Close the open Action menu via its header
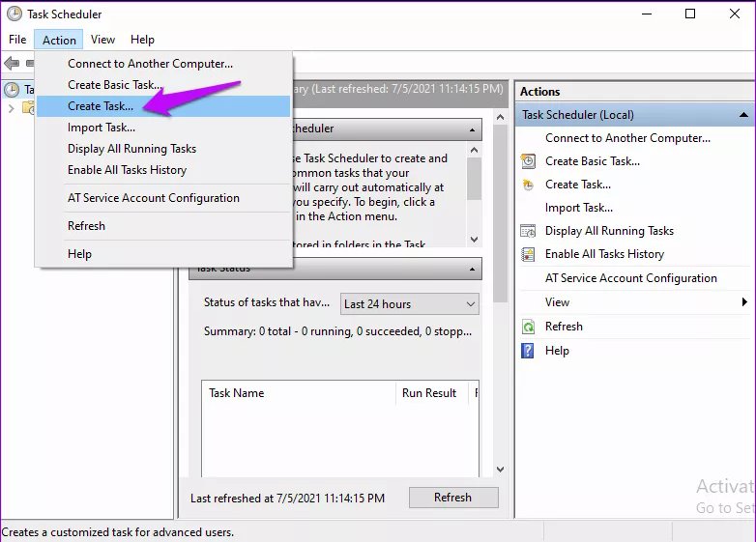The height and width of the screenshot is (542, 756). (x=59, y=40)
